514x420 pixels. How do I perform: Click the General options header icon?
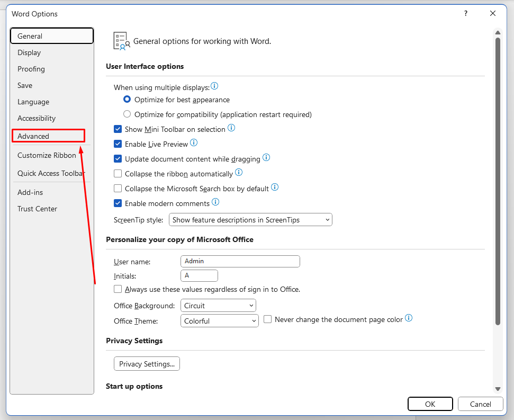(x=122, y=41)
